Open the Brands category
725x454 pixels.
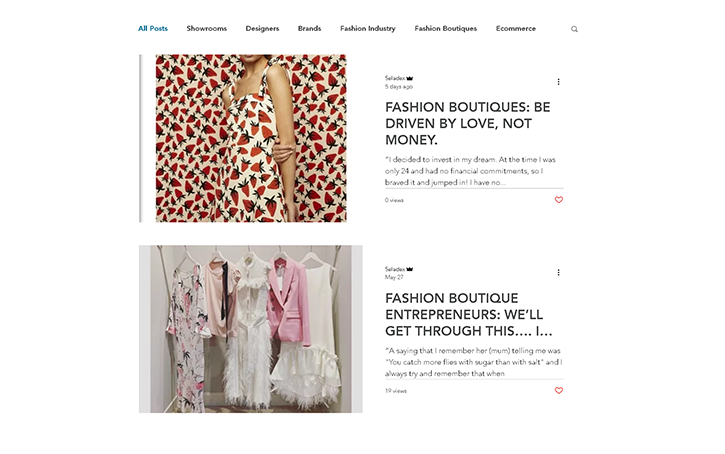(x=309, y=28)
